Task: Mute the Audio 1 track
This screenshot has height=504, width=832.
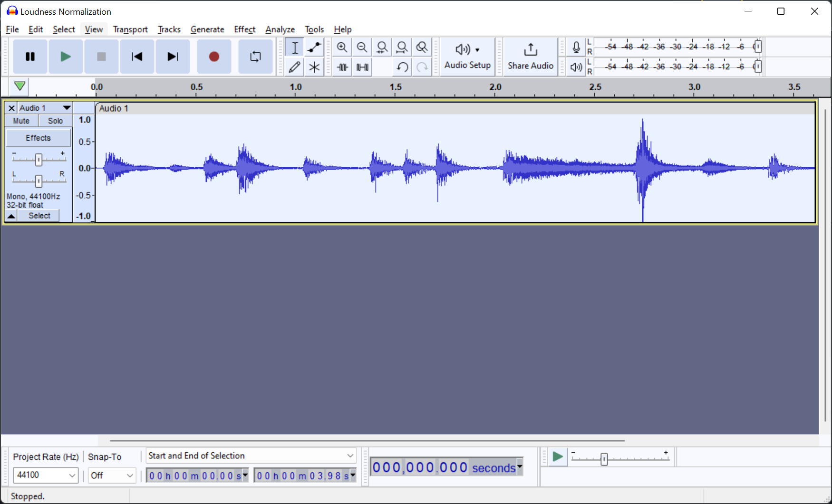Action: point(21,121)
